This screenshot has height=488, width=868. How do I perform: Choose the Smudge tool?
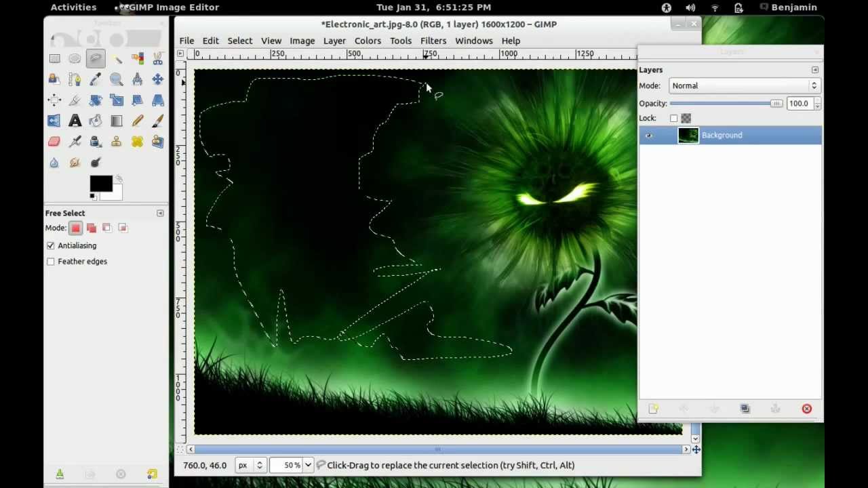(75, 163)
